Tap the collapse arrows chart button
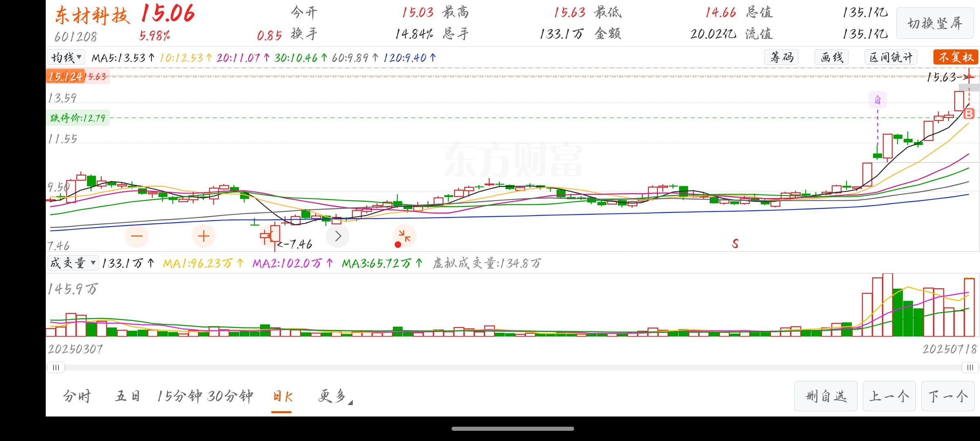 [404, 236]
